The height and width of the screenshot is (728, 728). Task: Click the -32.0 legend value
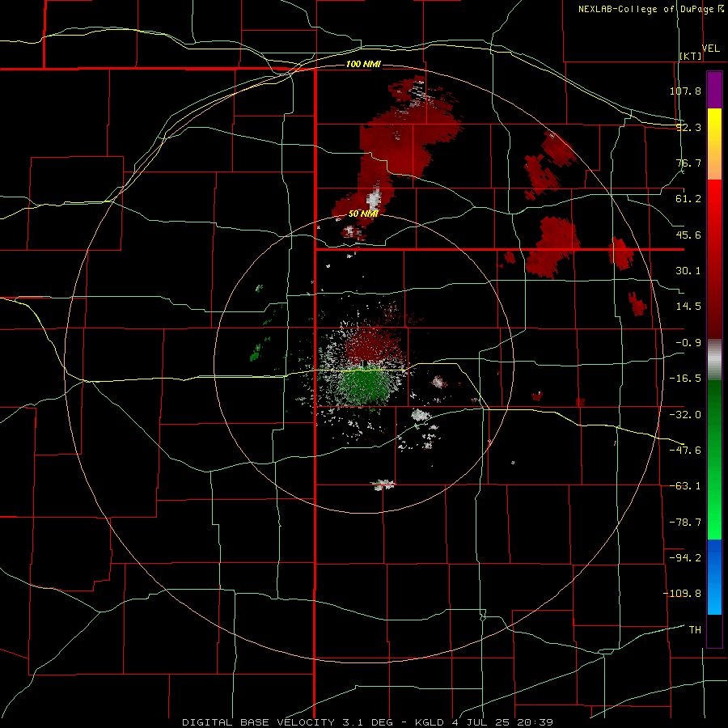pos(685,415)
